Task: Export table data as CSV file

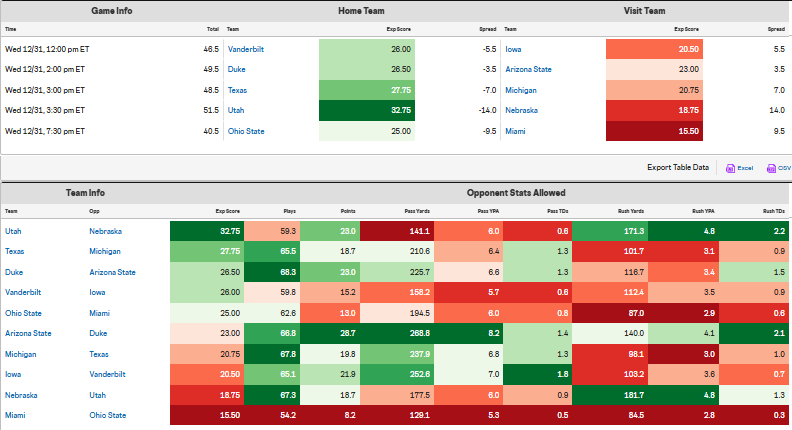Action: point(779,168)
